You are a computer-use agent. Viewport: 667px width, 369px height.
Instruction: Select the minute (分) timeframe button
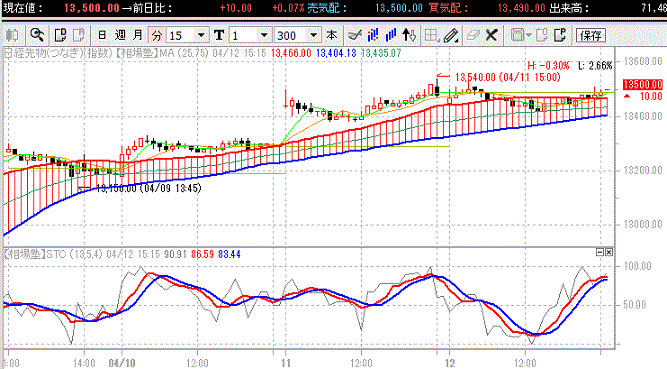157,35
